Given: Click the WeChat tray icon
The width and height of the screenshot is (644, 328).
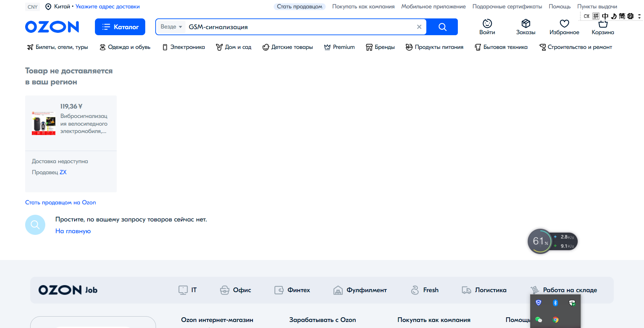Looking at the screenshot, I should pos(539,320).
